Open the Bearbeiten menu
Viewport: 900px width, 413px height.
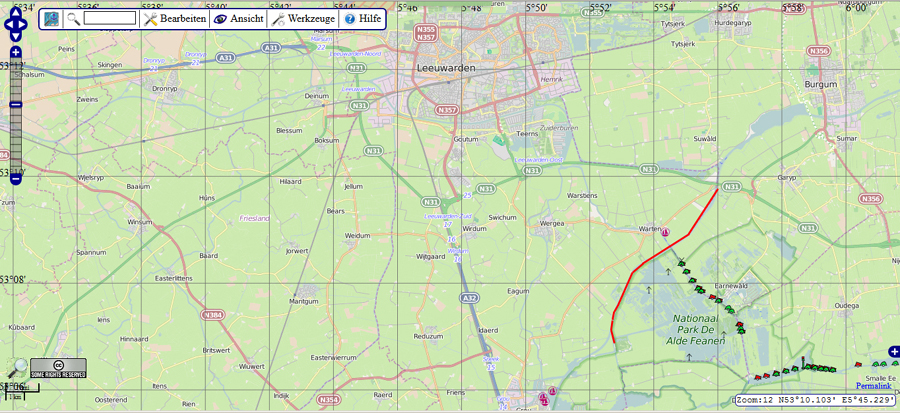(x=175, y=18)
